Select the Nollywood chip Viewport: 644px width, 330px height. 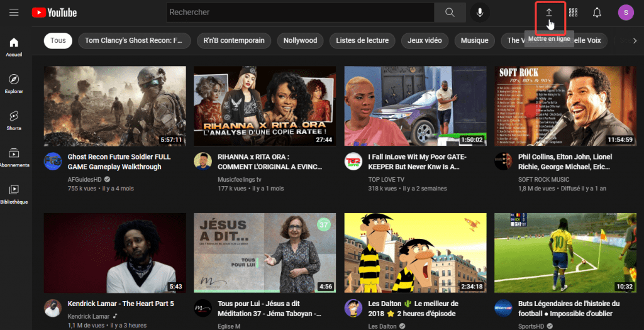[x=300, y=41]
